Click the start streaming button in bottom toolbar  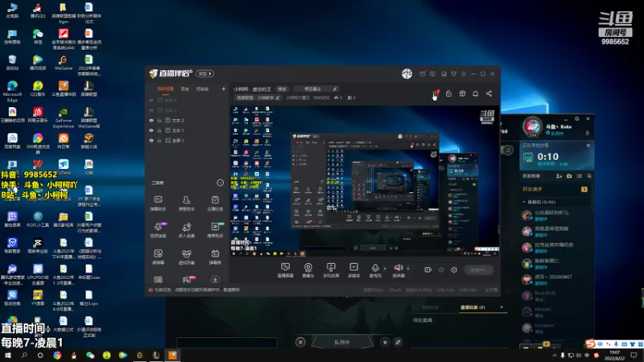pos(478,269)
